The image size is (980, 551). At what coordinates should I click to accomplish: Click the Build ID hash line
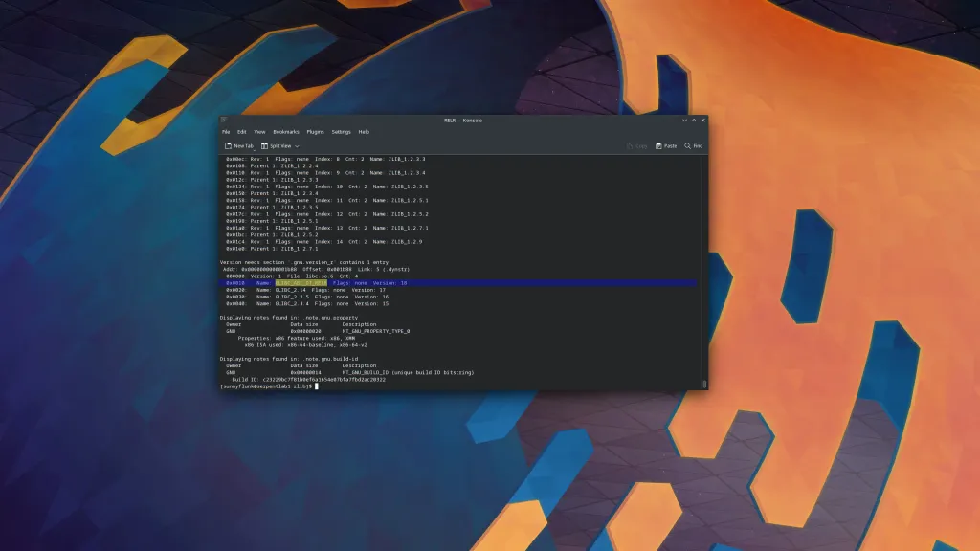309,379
